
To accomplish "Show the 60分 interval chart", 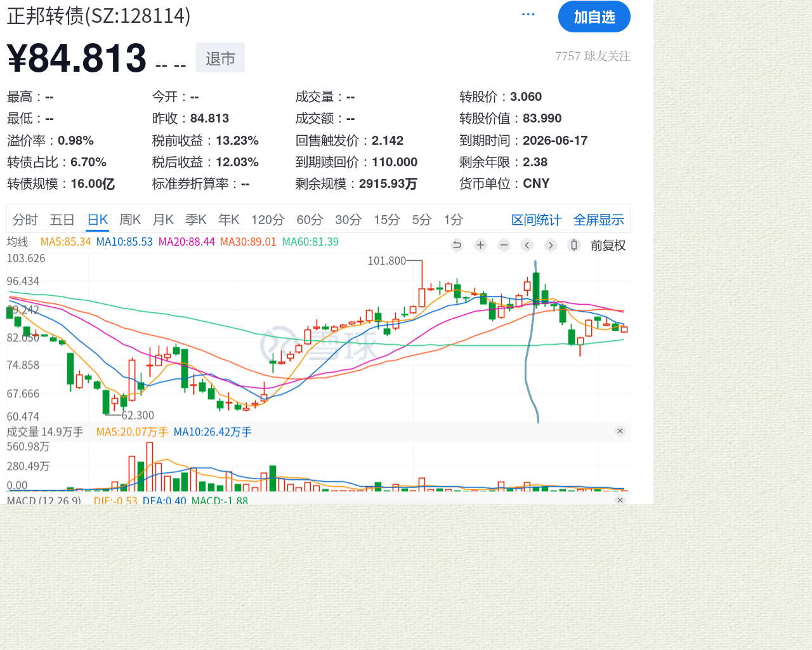I will coord(310,220).
